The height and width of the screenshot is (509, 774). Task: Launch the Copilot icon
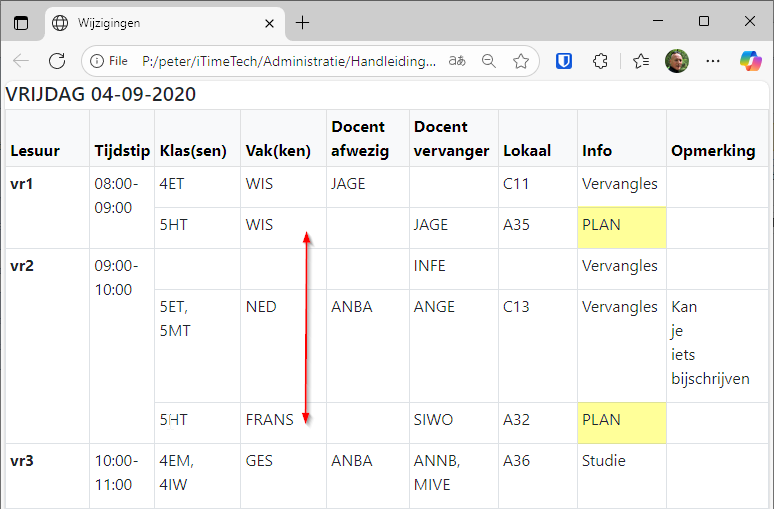pyautogui.click(x=751, y=61)
